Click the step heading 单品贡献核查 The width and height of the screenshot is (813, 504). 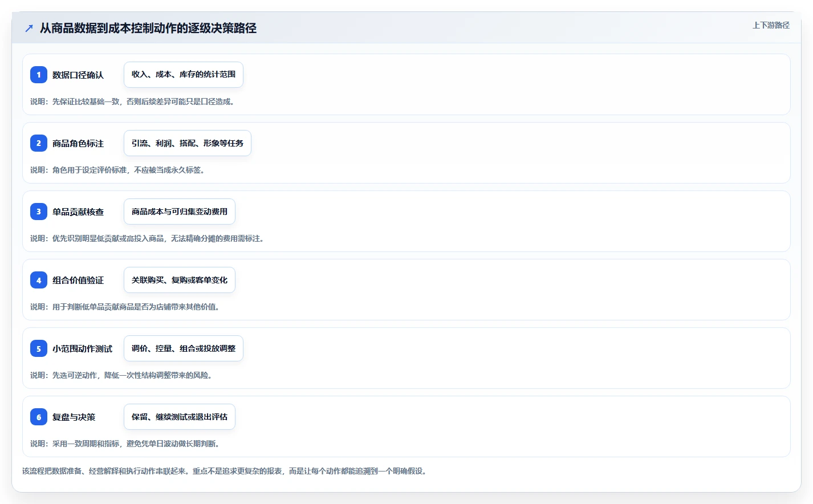(x=78, y=212)
